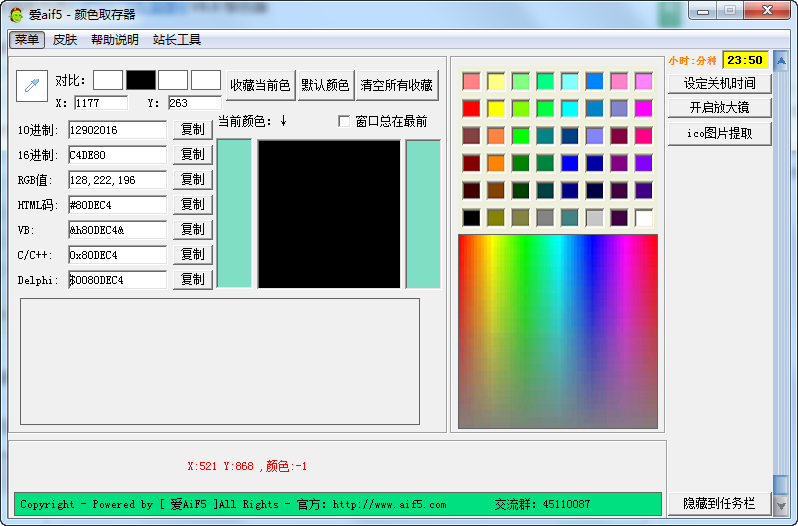
Task: Click the scrollbar down arrow at right
Action: pyautogui.click(x=781, y=508)
